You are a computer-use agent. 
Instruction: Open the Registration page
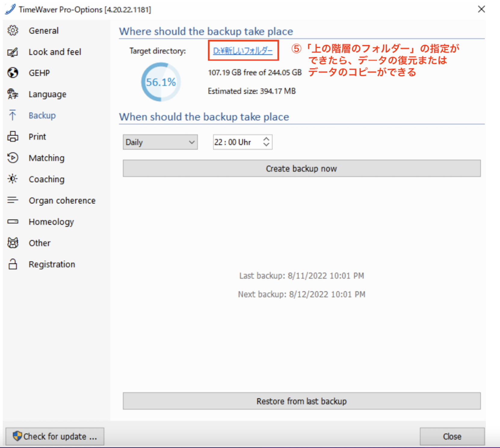pos(52,264)
